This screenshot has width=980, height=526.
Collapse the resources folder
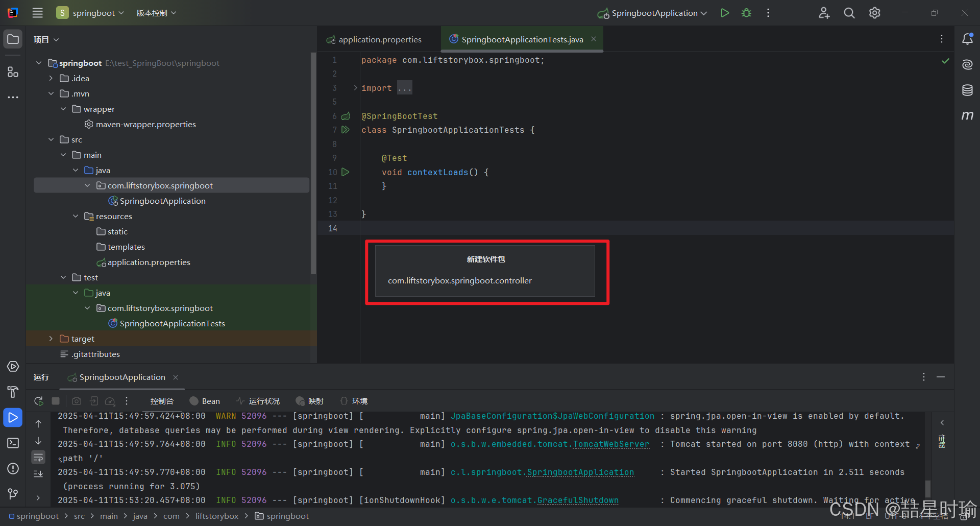(x=75, y=216)
